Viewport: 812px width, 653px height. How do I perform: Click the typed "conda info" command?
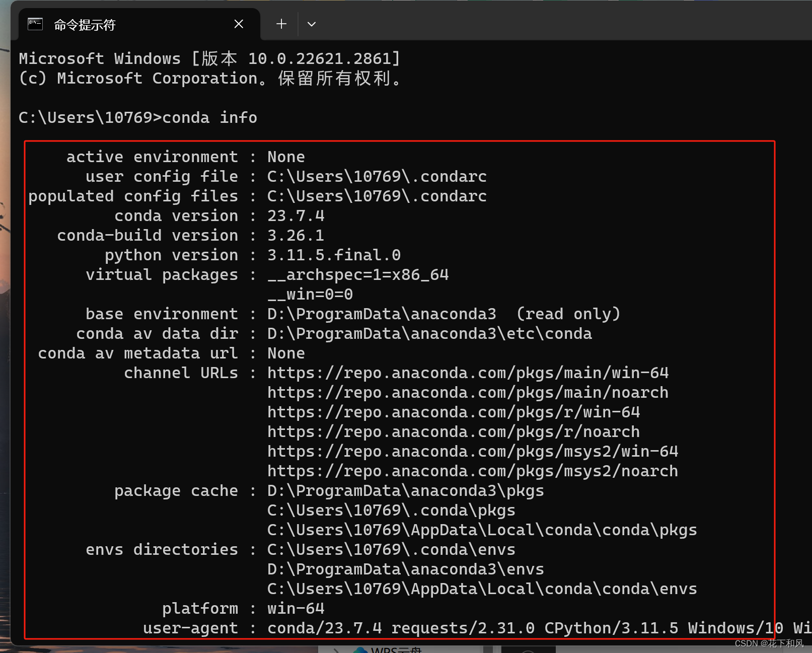pos(209,118)
